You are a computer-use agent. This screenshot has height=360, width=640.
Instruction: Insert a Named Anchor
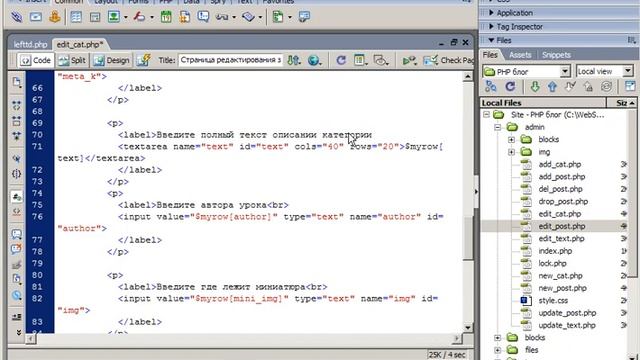pyautogui.click(x=55, y=17)
